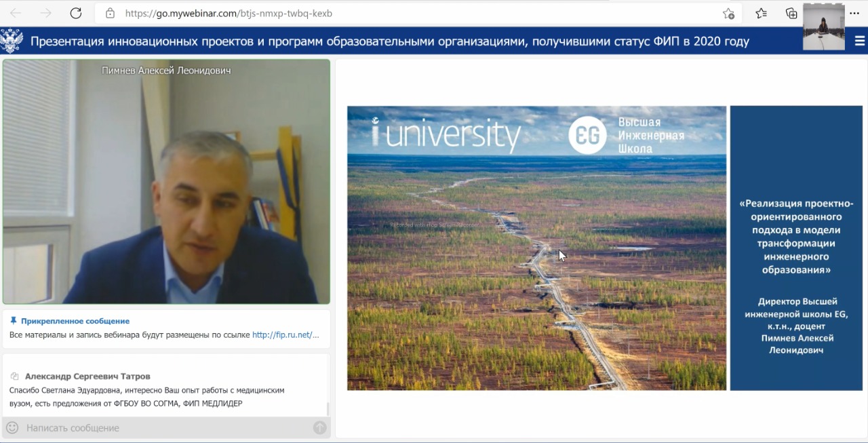
Task: Click the pin icon of pinned message
Action: (x=14, y=321)
